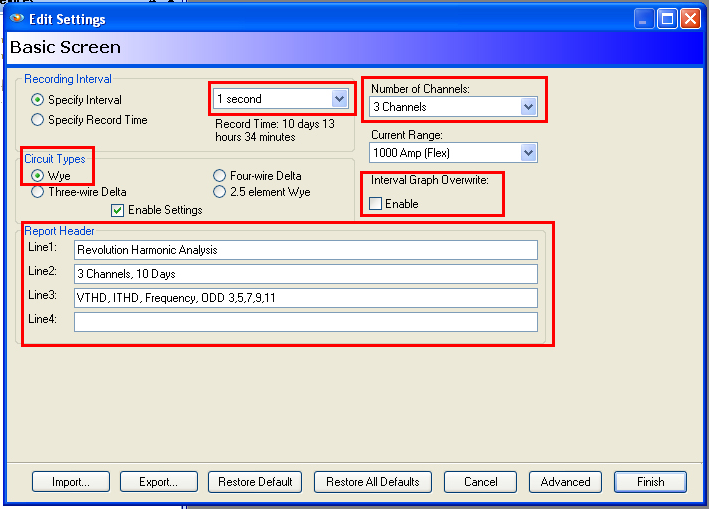Click the Report Header Line2 field

coord(306,274)
